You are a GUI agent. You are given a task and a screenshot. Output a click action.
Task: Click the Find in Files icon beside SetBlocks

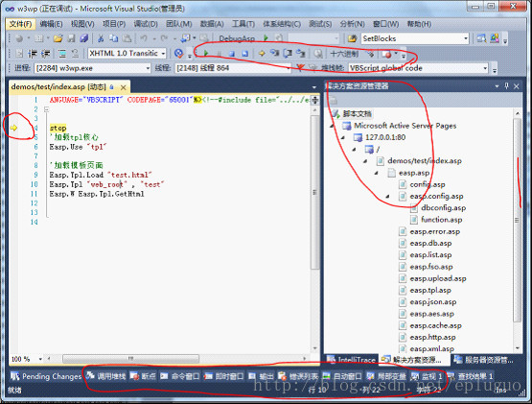click(352, 38)
